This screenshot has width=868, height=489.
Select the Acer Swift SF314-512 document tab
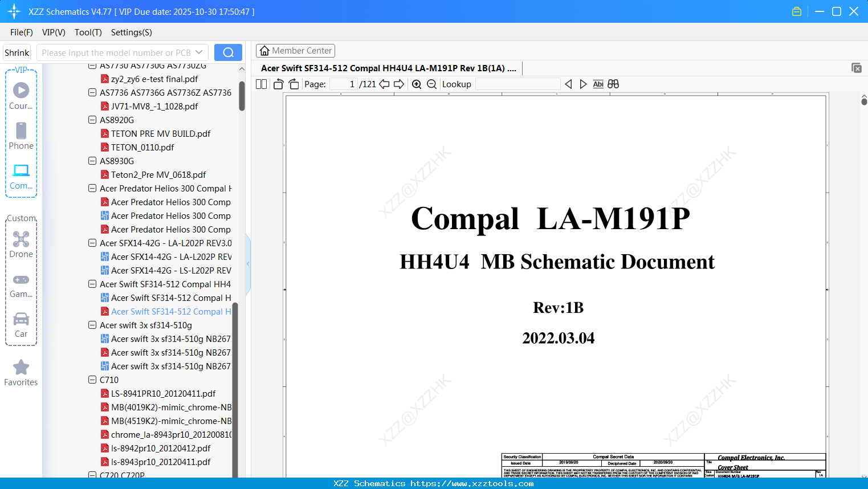(x=388, y=68)
